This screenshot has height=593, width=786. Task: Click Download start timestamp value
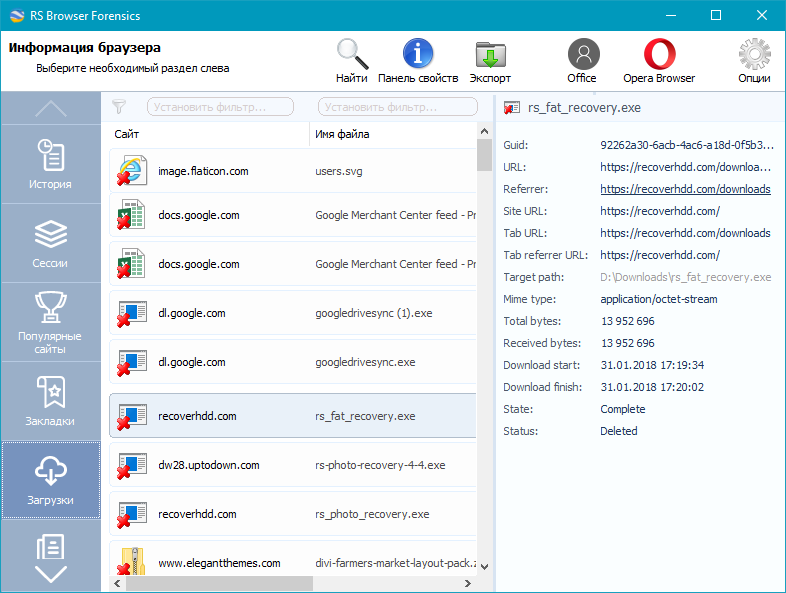pos(652,365)
